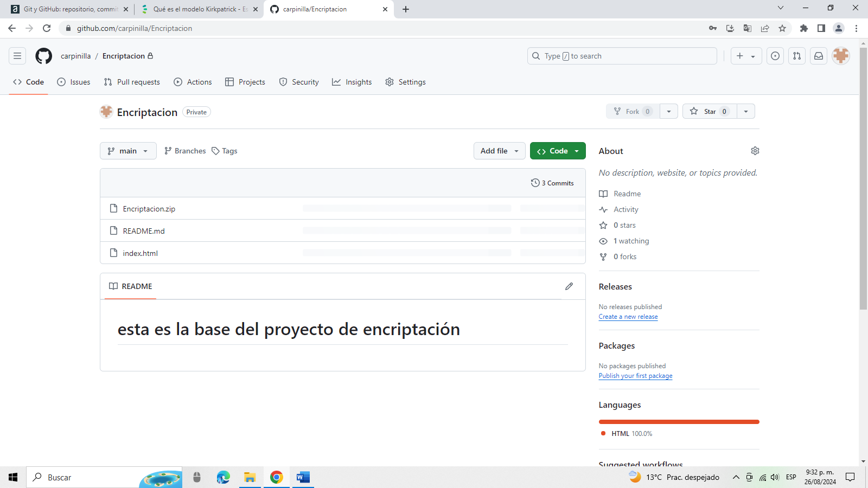Image resolution: width=868 pixels, height=488 pixels.
Task: Click the Chrome reload page button
Action: tap(47, 28)
